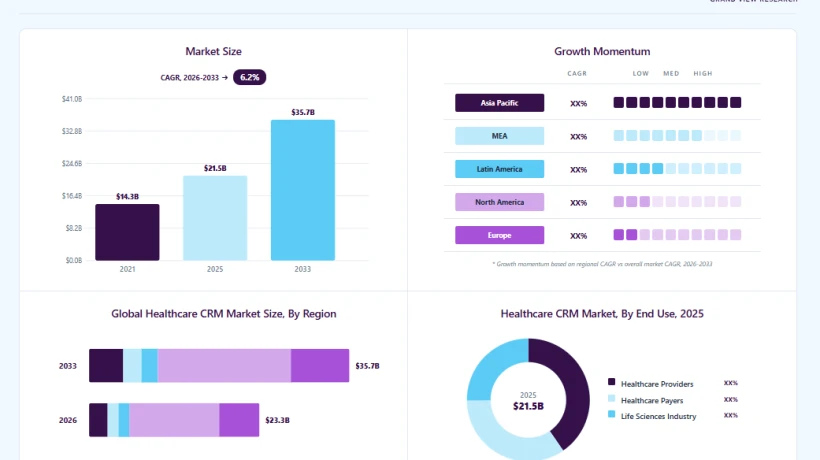Click the LOW momentum column header
Screen dimensions: 820x460
click(641, 74)
